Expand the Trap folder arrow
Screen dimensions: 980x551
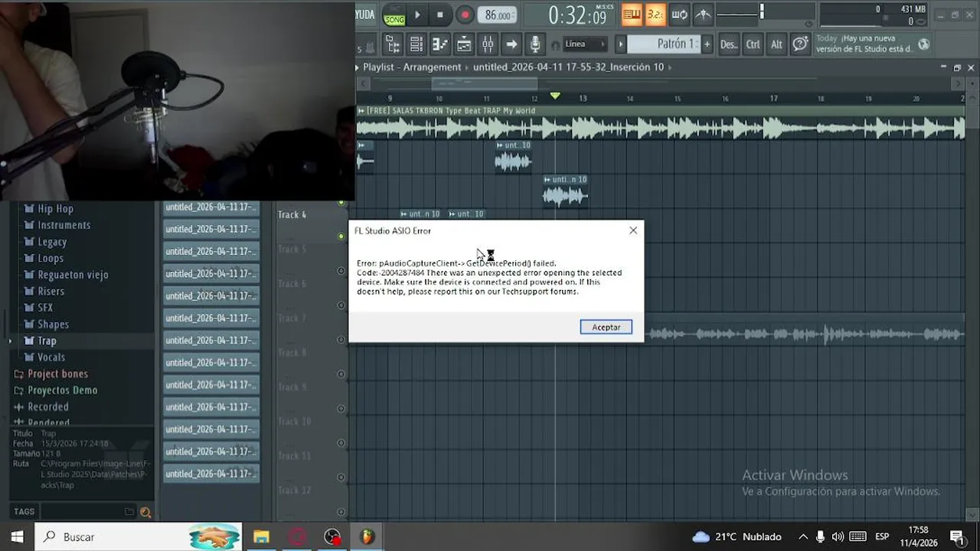pos(10,341)
